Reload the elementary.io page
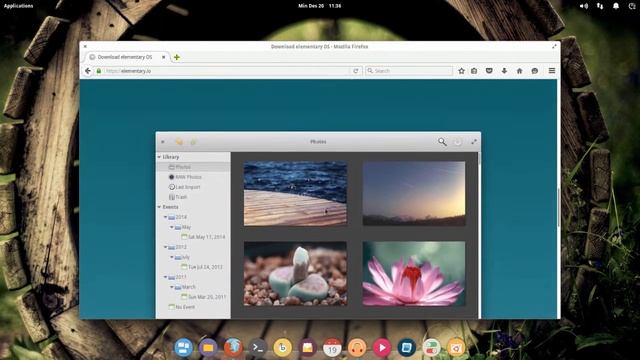 tap(356, 71)
